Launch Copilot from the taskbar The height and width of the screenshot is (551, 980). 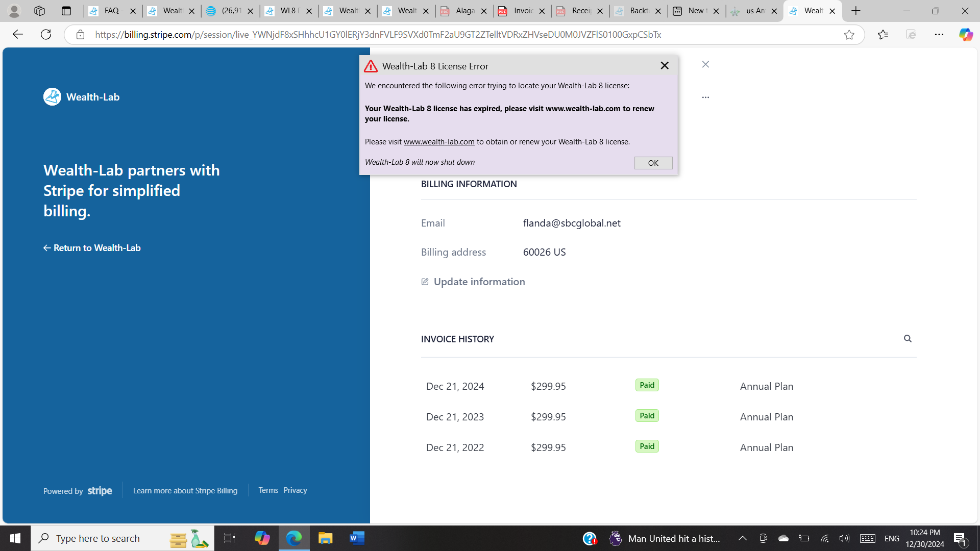(x=262, y=538)
